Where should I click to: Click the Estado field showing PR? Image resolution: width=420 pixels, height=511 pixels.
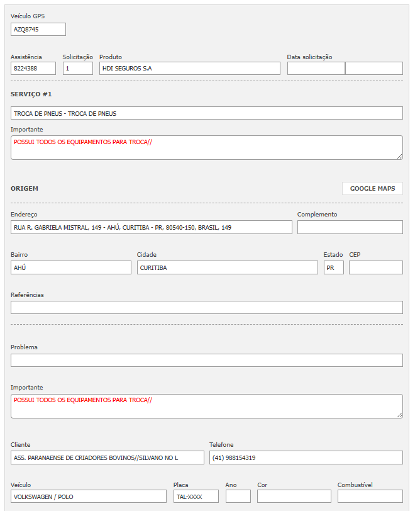pos(333,267)
